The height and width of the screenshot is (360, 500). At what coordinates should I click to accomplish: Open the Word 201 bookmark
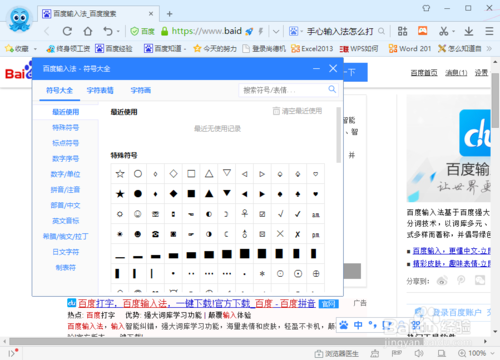click(410, 49)
